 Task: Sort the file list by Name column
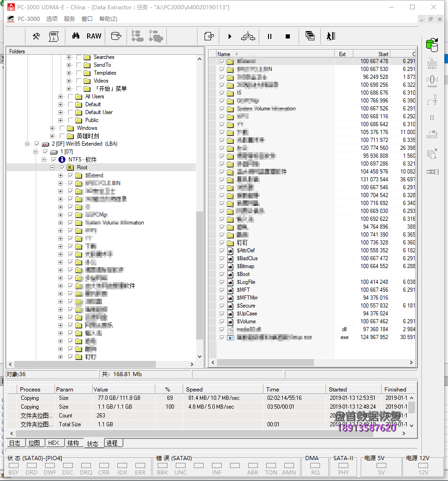click(224, 54)
